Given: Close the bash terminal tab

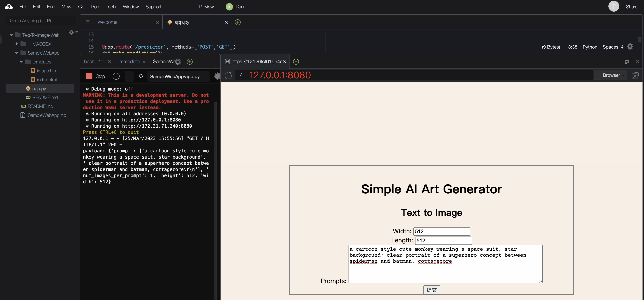Looking at the screenshot, I should (109, 62).
